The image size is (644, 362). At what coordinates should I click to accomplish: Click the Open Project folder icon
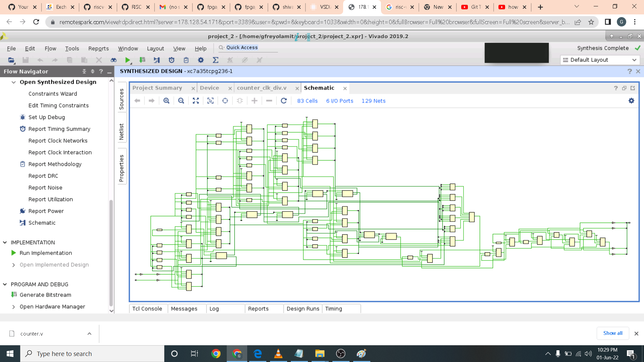pos(11,60)
